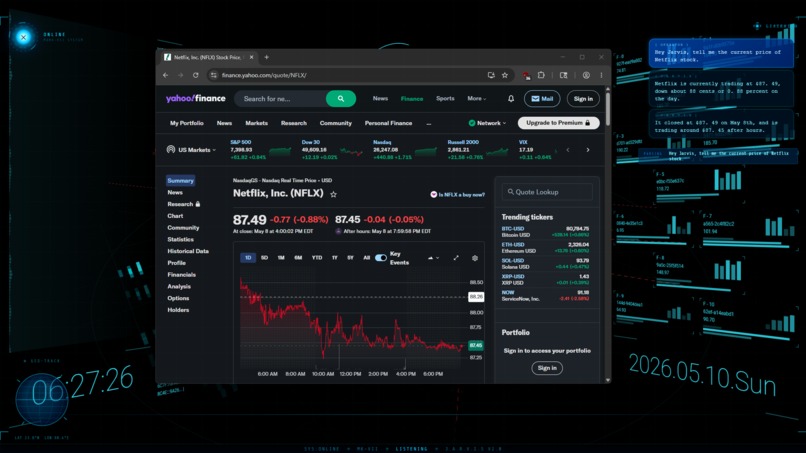Open the browser profile icon
The image size is (806, 453).
[586, 75]
